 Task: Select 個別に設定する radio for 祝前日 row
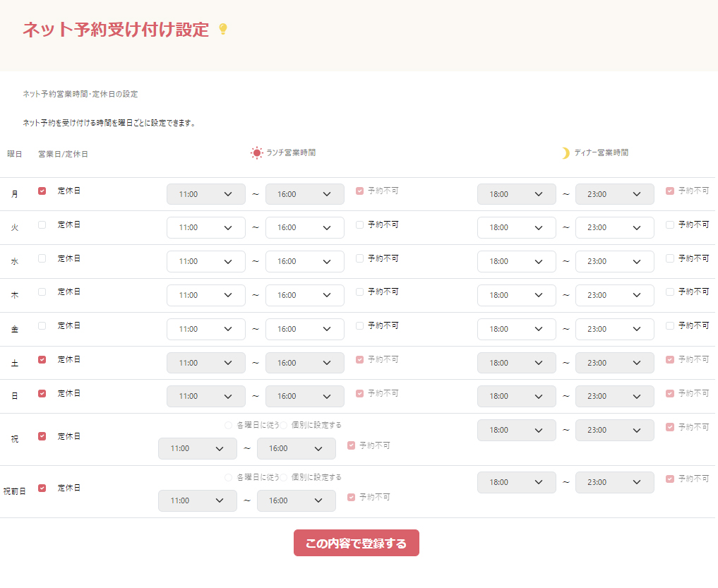coord(284,477)
